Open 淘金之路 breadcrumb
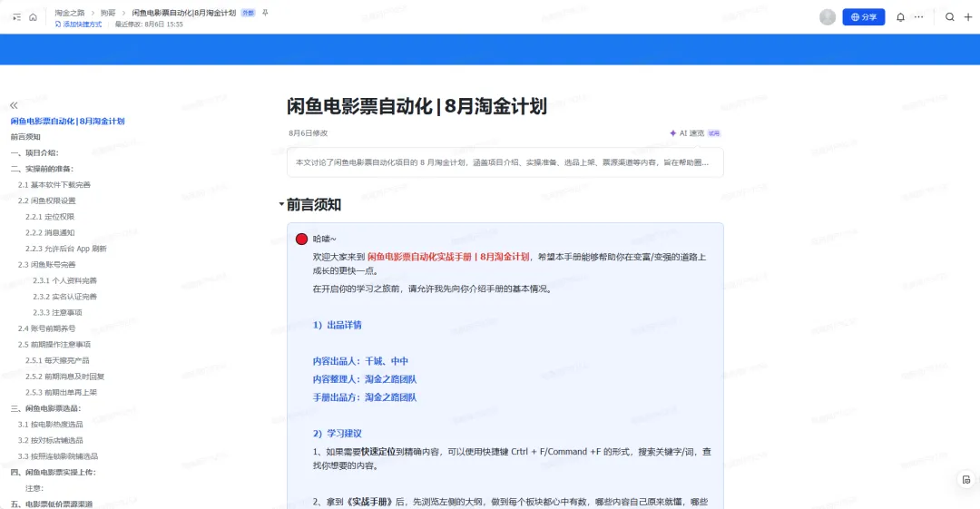980x509 pixels. [x=69, y=13]
